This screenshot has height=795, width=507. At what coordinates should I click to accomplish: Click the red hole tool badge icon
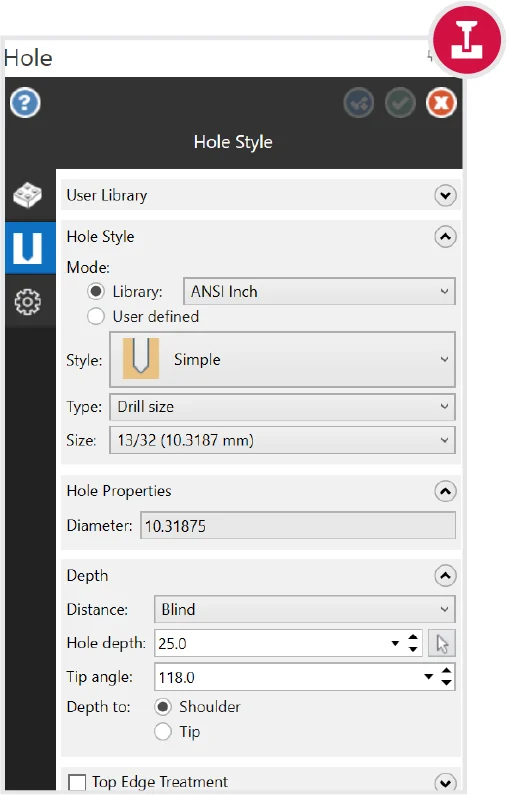pos(467,39)
